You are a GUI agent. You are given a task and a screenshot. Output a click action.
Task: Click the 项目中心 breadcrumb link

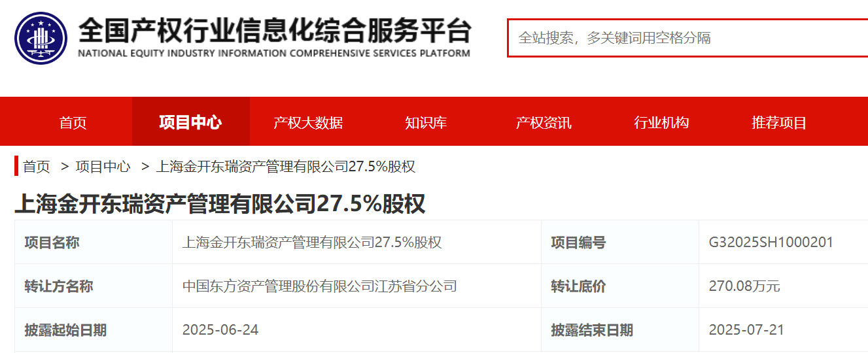[x=103, y=167]
